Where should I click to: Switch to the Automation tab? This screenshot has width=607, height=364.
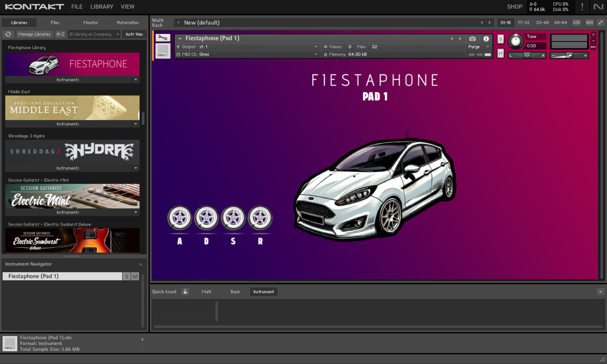pos(128,22)
